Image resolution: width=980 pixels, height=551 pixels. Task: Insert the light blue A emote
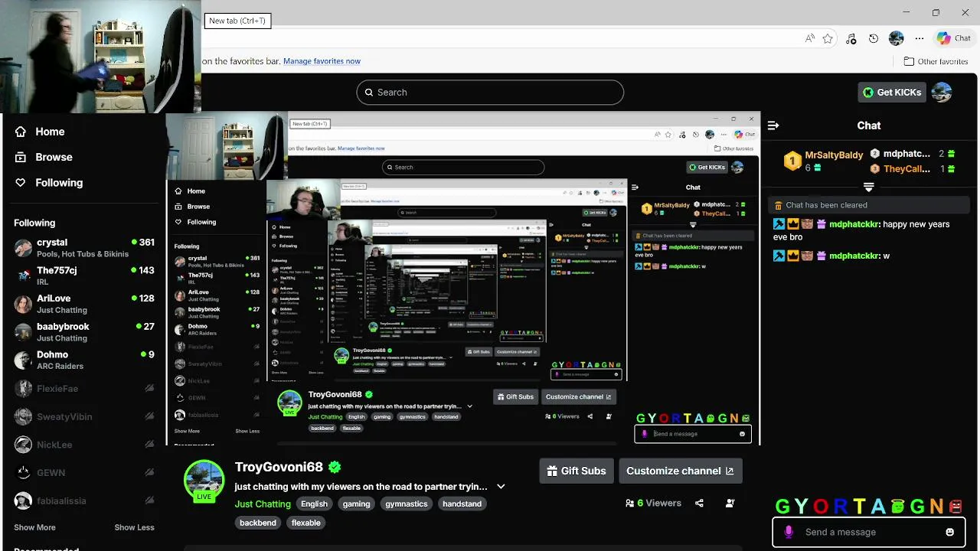click(x=877, y=506)
